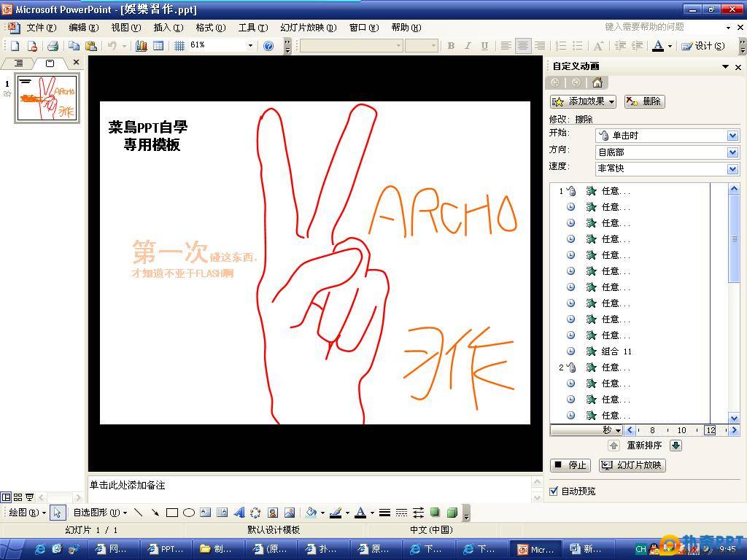
Task: Open the 自选图形(U) AutoShapes menu
Action: point(100,513)
